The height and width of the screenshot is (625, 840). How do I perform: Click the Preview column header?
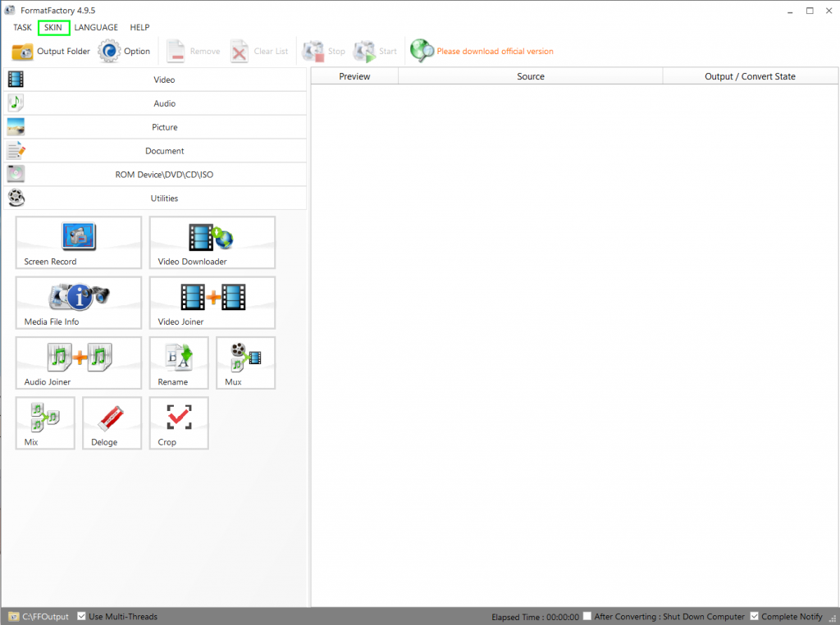click(x=354, y=76)
